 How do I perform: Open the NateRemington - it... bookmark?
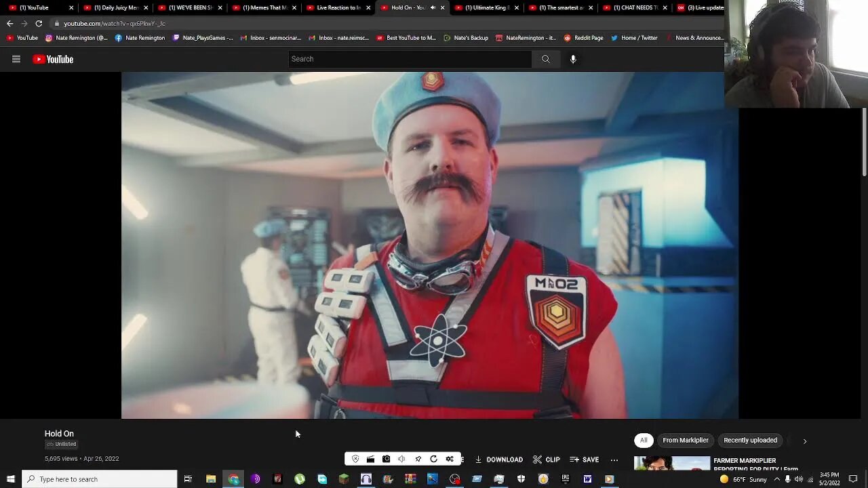tap(526, 38)
